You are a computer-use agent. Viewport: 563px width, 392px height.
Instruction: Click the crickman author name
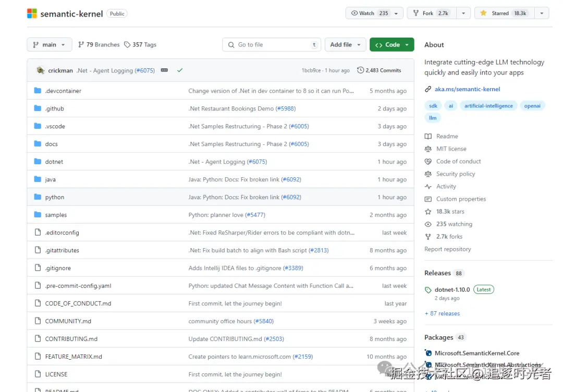(x=60, y=70)
